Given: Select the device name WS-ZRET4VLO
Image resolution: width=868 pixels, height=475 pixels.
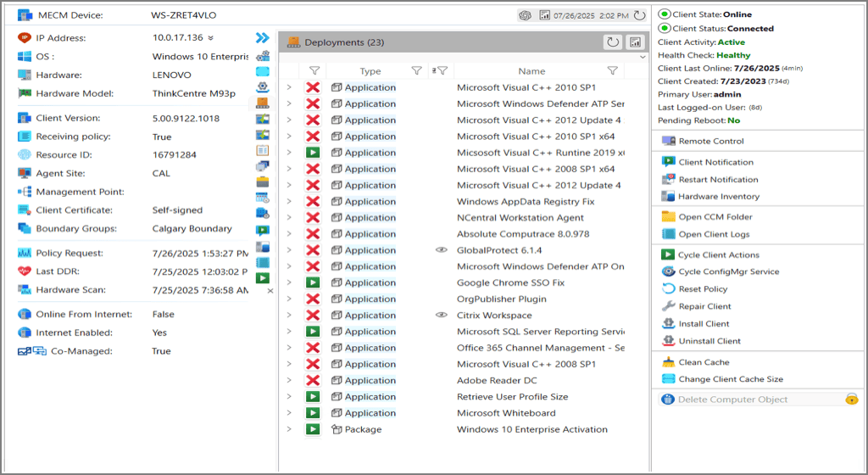Looking at the screenshot, I should 184,15.
